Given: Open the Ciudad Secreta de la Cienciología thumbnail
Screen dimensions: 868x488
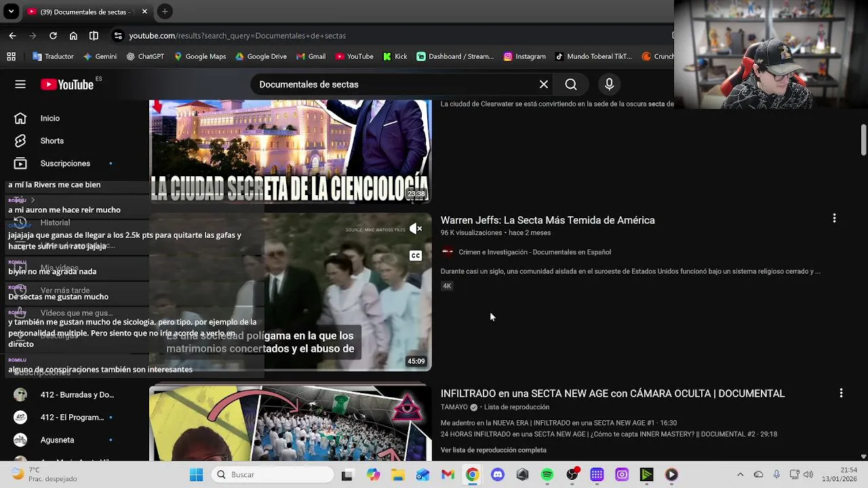Looking at the screenshot, I should tap(290, 152).
